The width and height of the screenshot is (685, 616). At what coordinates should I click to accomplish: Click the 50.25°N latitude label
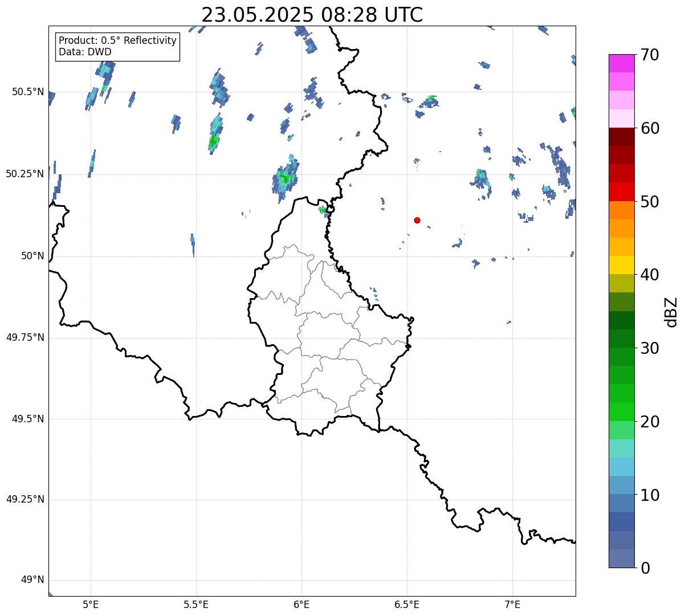pos(25,174)
